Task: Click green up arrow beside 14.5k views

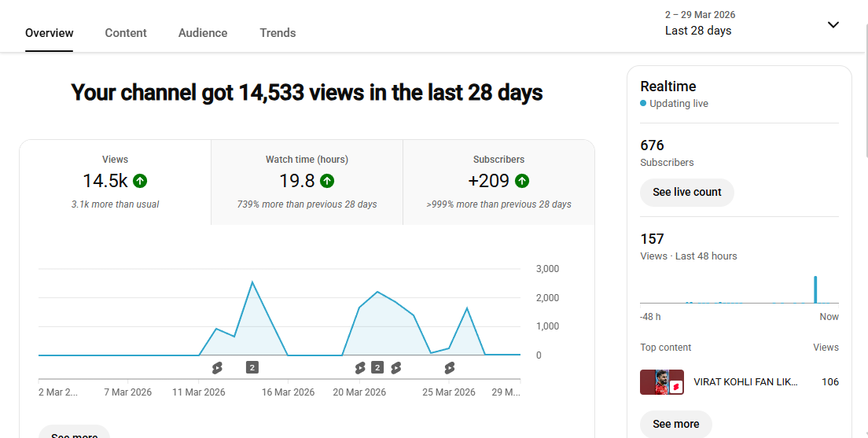Action: coord(140,181)
